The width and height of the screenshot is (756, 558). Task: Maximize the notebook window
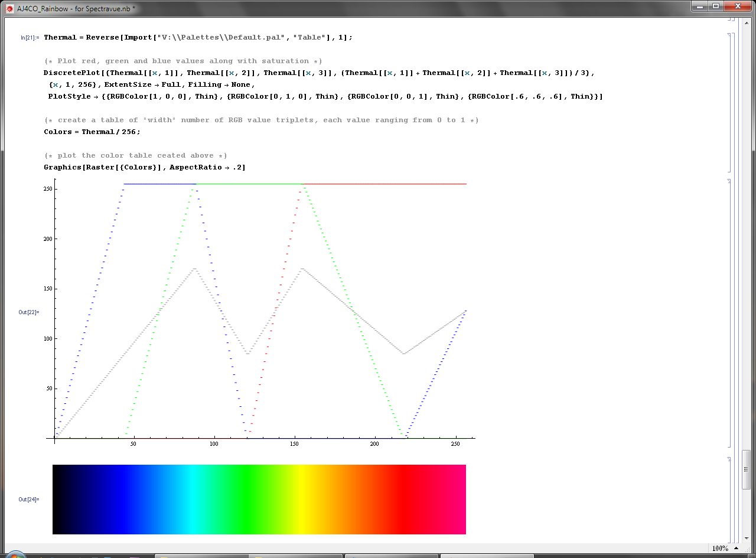tap(715, 6)
